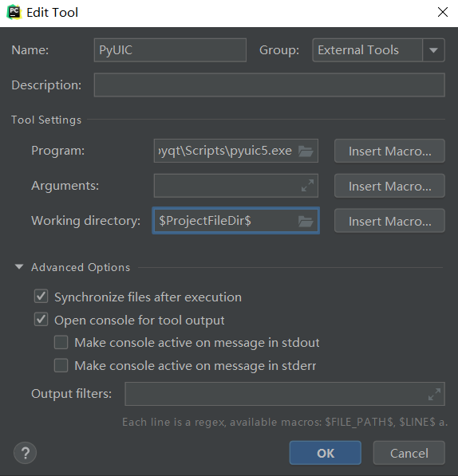Insert Macro for Working directory field
This screenshot has width=458, height=476.
pyautogui.click(x=389, y=221)
